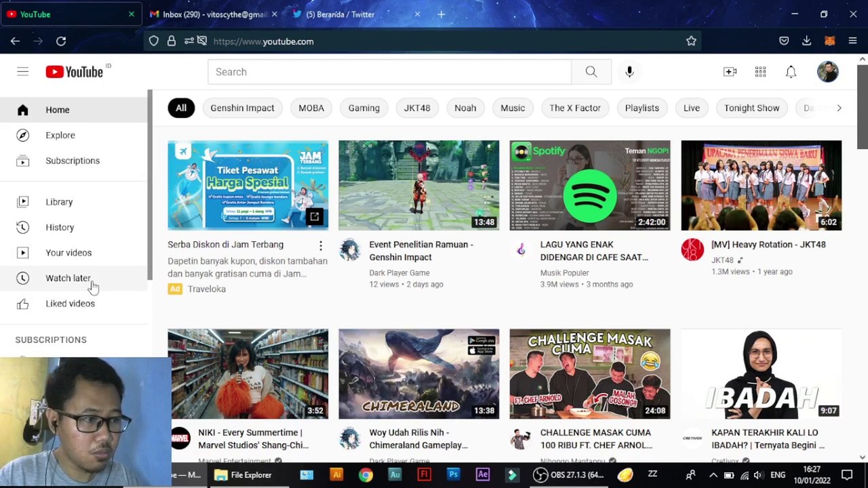
Task: Open video title Heavy Rotation - JKT48
Action: coord(768,245)
